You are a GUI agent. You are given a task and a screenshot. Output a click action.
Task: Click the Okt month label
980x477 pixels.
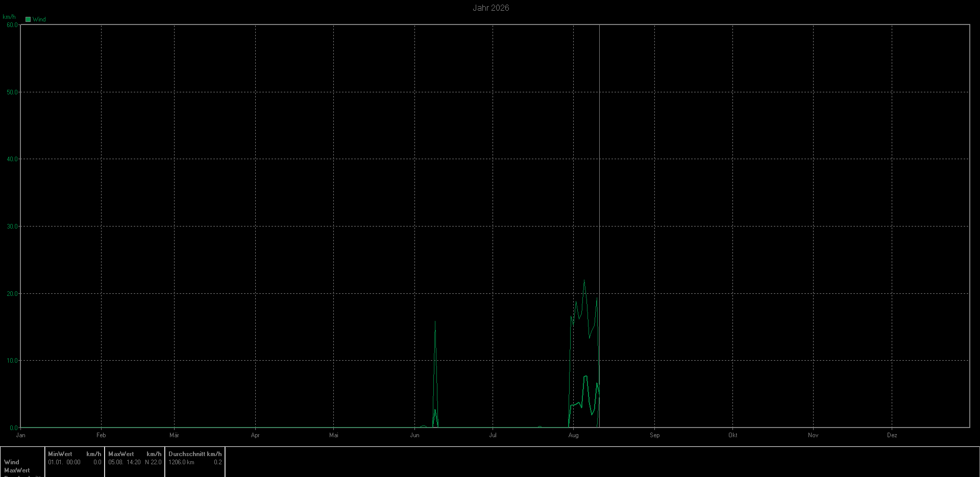732,435
